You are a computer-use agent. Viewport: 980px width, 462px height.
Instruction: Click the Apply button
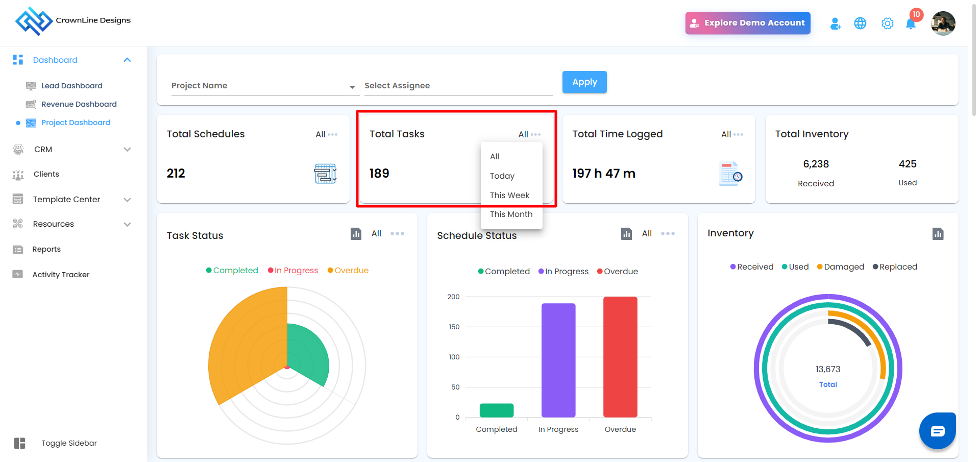(584, 82)
